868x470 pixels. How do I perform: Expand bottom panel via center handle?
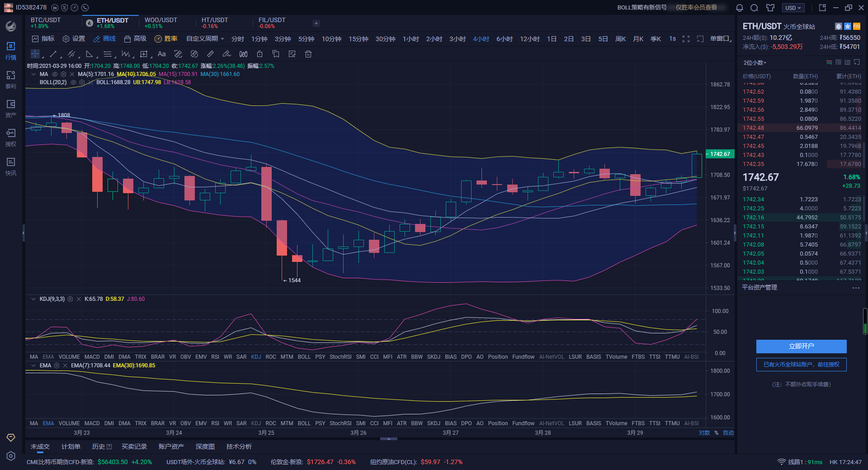pyautogui.click(x=389, y=439)
